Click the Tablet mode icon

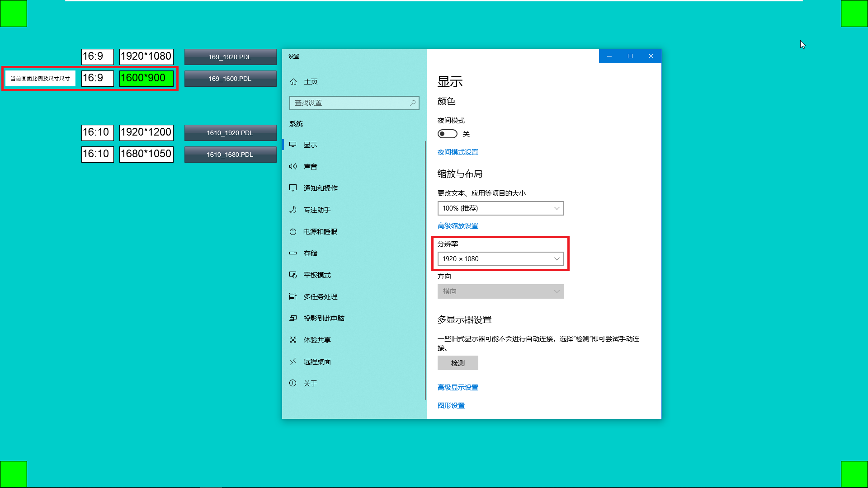click(293, 275)
